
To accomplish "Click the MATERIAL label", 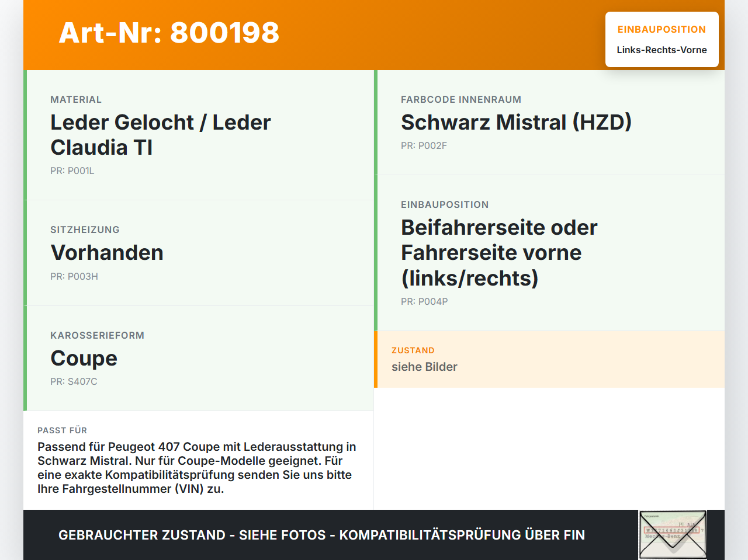I will point(76,100).
